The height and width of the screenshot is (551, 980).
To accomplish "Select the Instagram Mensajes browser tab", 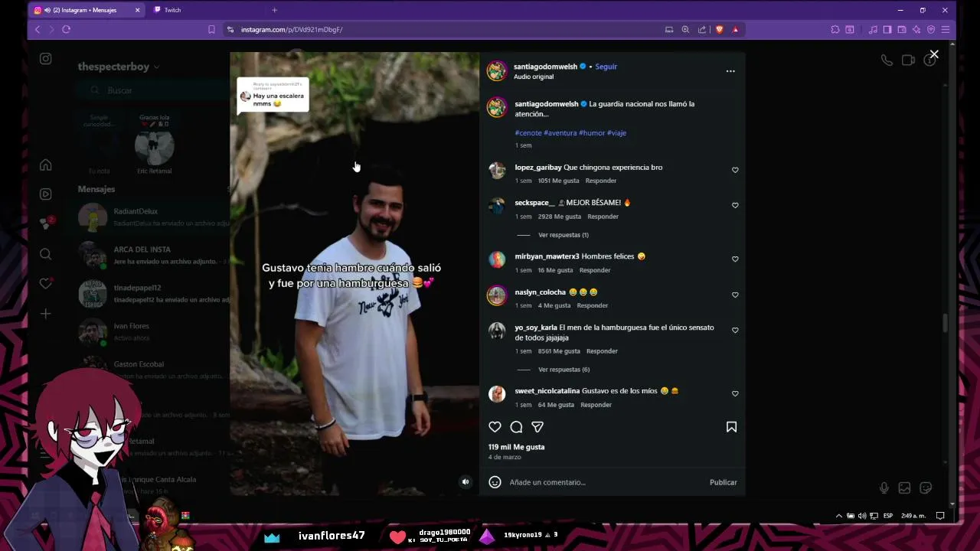I will [x=87, y=10].
